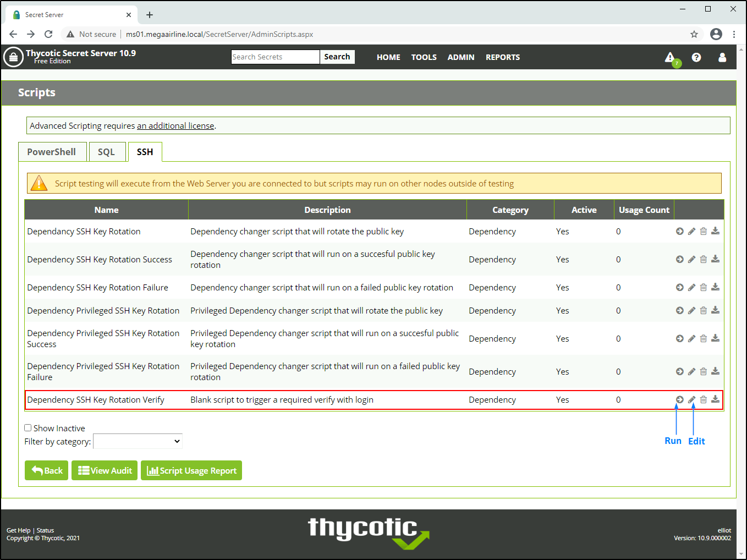Screen dimensions: 747x560
Task: Open the ADMIN menu
Action: (460, 57)
